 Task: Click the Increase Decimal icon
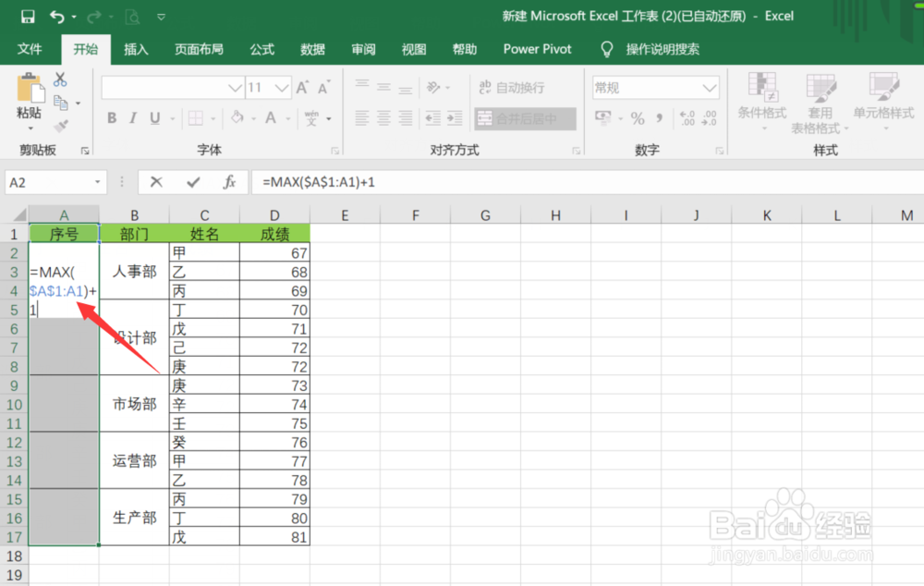[x=687, y=118]
